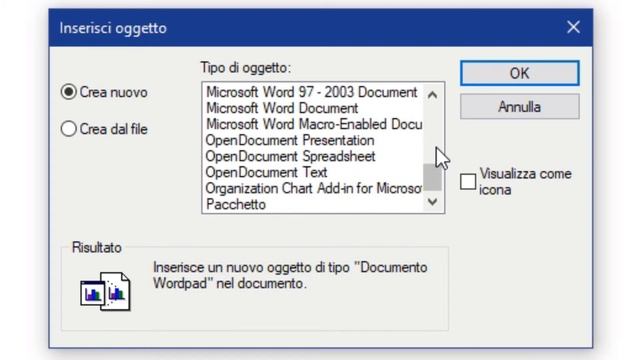Click the Risultato chart document icon
The width and height of the screenshot is (640, 360).
105,291
